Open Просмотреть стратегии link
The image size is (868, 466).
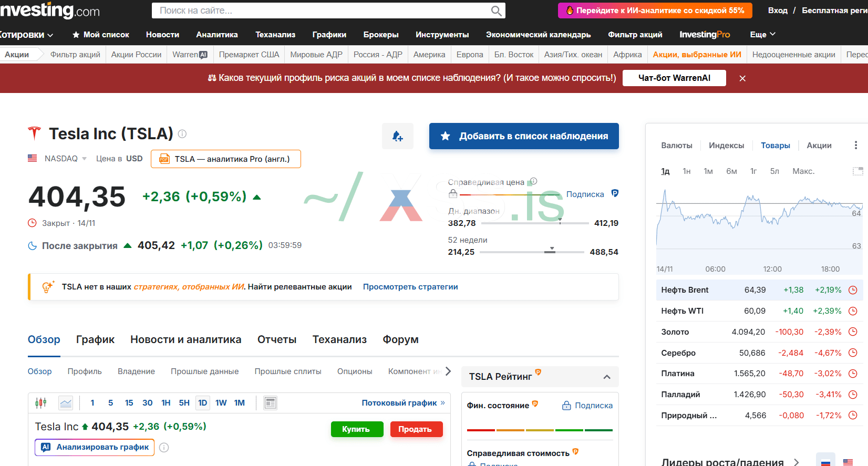(x=410, y=287)
